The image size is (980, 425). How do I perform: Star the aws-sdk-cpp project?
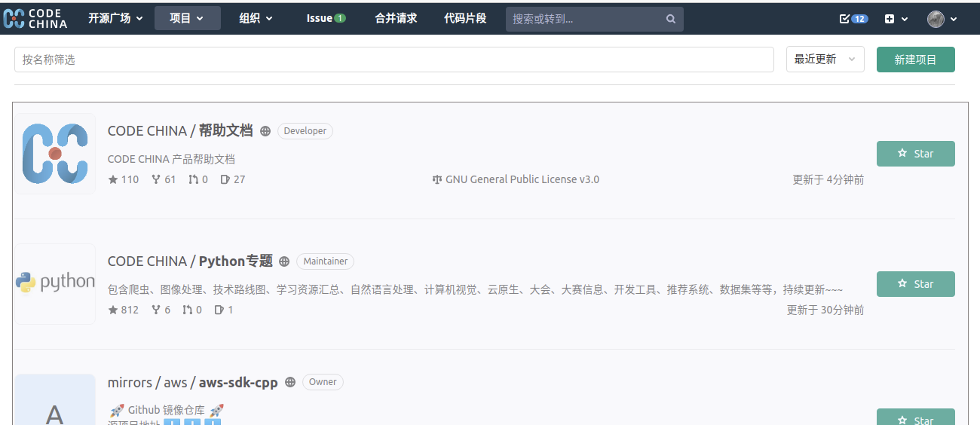click(x=916, y=417)
